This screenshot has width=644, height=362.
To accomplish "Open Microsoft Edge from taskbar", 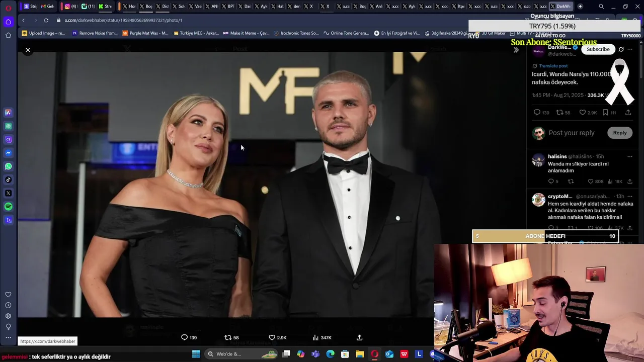I will pos(330,354).
